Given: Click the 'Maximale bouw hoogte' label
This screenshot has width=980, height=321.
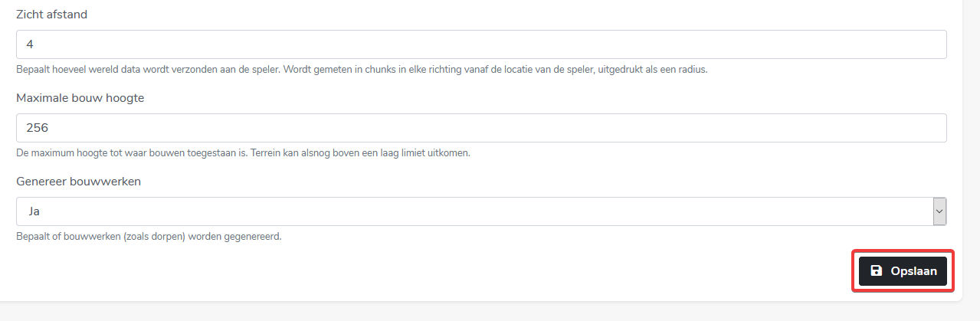Looking at the screenshot, I should pos(80,98).
